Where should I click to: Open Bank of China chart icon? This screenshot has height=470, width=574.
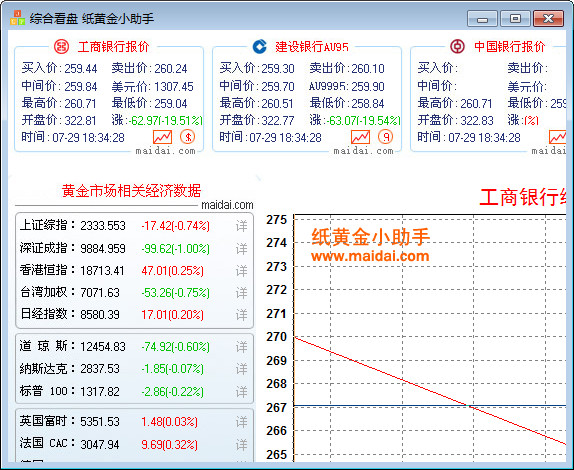click(558, 137)
